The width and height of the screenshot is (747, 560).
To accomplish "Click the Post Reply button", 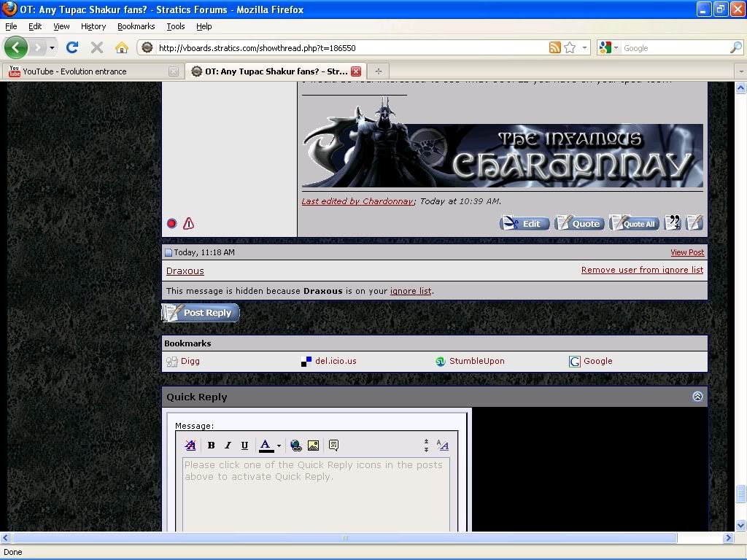I will tap(201, 313).
